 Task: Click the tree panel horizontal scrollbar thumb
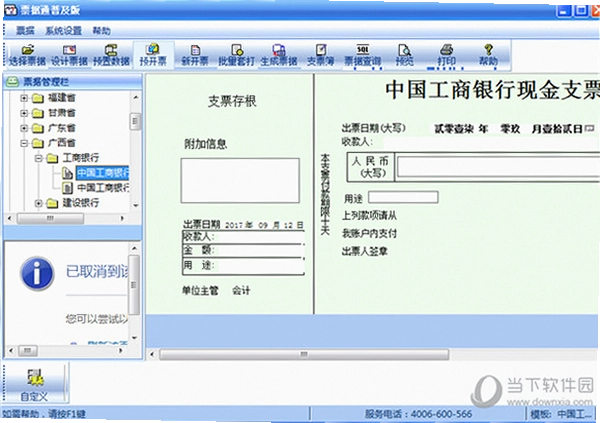click(x=51, y=218)
